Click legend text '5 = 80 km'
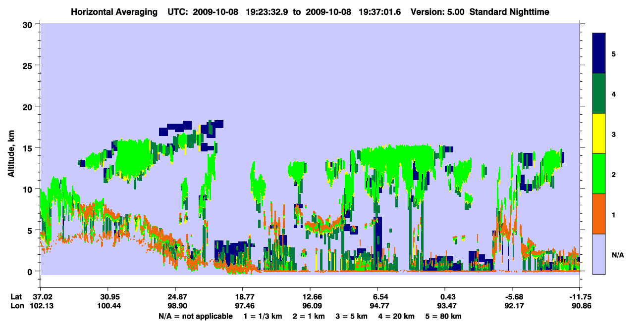Image resolution: width=644 pixels, height=330 pixels. 443,316
